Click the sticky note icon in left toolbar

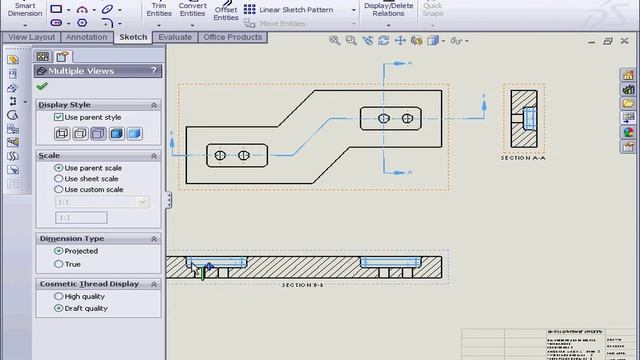click(13, 60)
